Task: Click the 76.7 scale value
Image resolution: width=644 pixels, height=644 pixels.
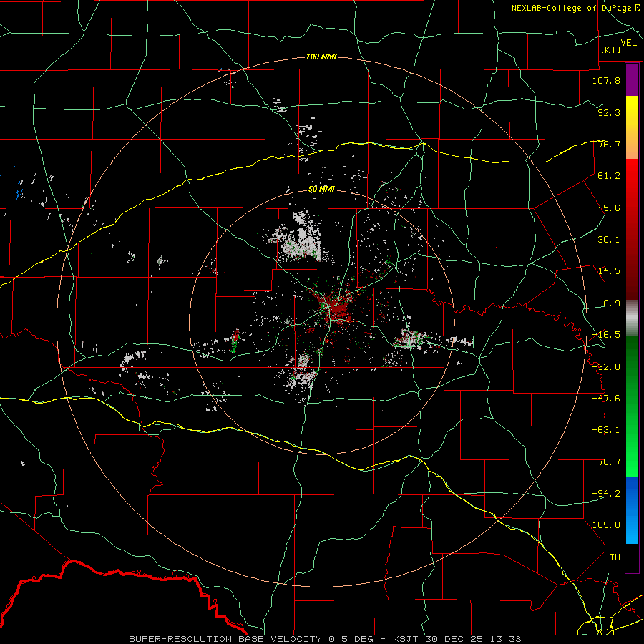Action: (609, 144)
